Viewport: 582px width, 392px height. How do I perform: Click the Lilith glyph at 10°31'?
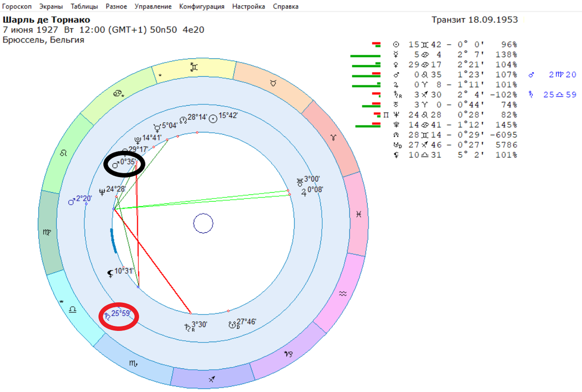coord(111,274)
